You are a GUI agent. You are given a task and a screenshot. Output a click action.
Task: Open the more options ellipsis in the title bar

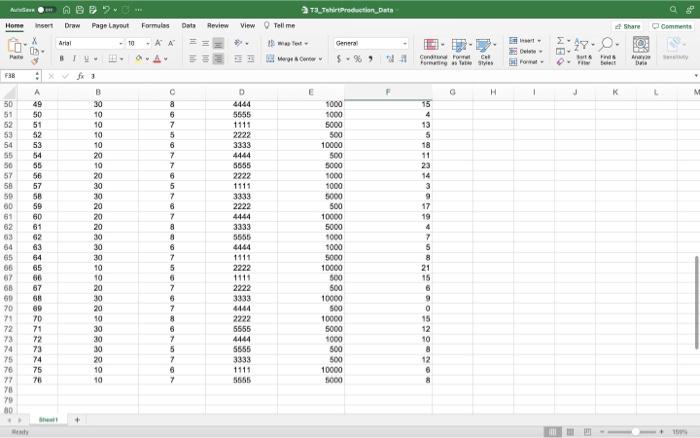pyautogui.click(x=138, y=9)
